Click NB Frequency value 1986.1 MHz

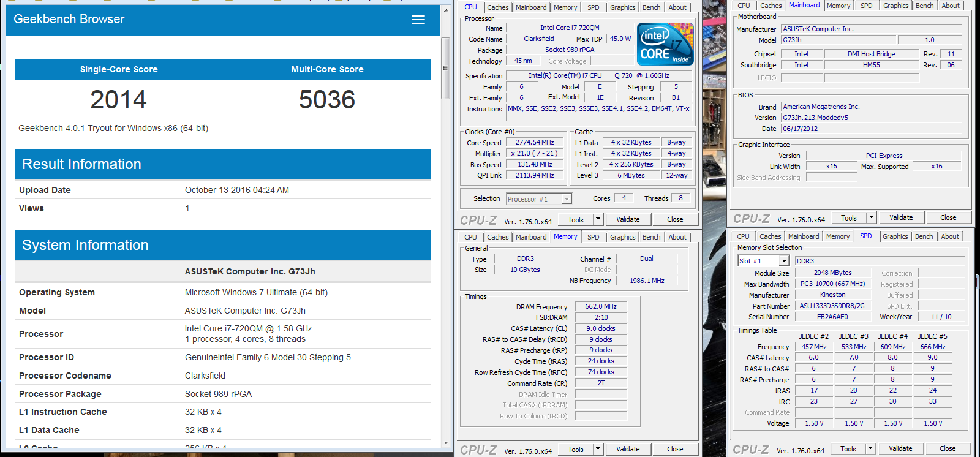click(x=647, y=281)
